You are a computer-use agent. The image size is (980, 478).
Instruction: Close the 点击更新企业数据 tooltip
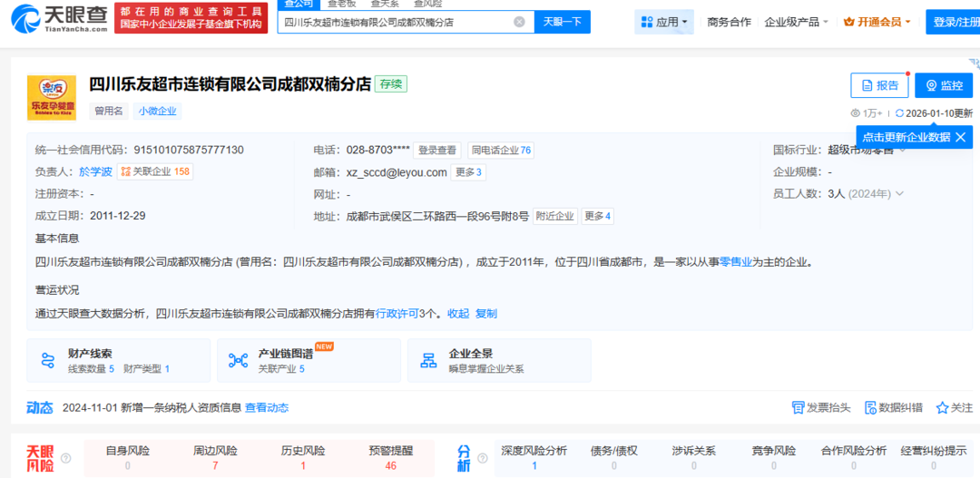(961, 137)
